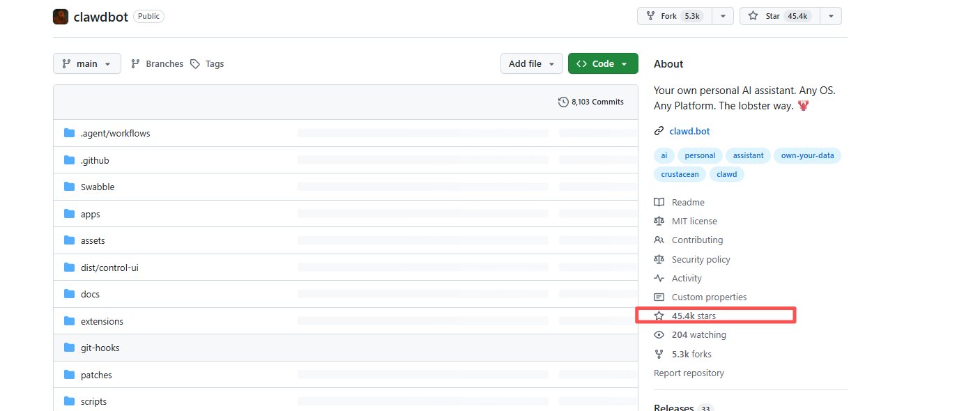This screenshot has width=980, height=411.
Task: Click the Fork button
Action: 675,16
